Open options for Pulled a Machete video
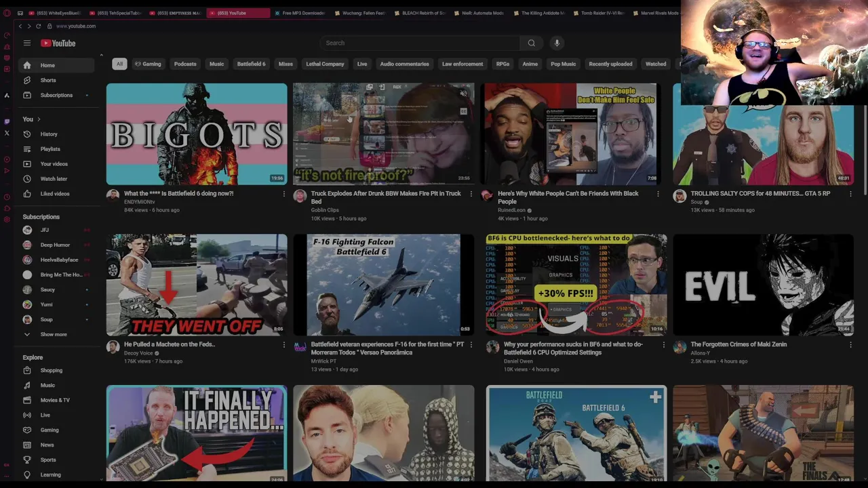Image resolution: width=868 pixels, height=488 pixels. pos(283,345)
